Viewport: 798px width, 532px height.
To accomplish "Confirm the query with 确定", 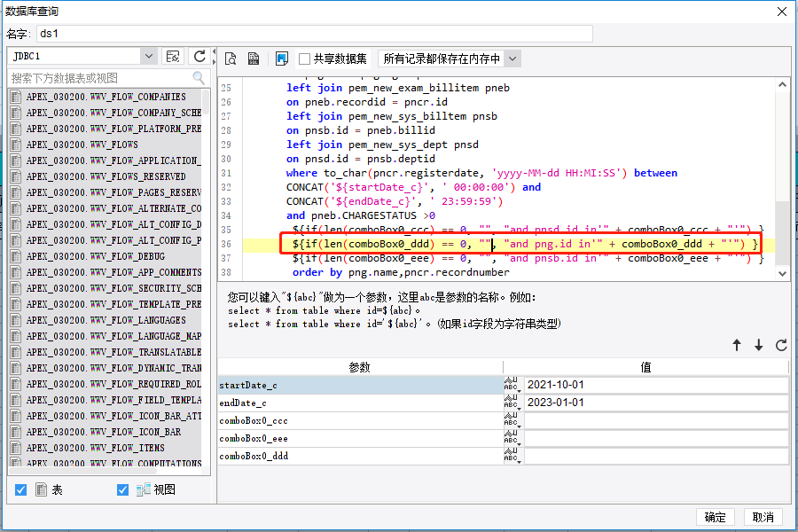I will [715, 517].
